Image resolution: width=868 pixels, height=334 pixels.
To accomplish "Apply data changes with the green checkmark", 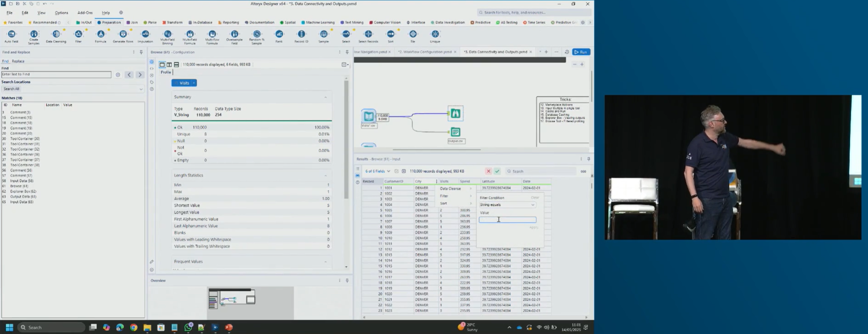I will click(x=497, y=171).
